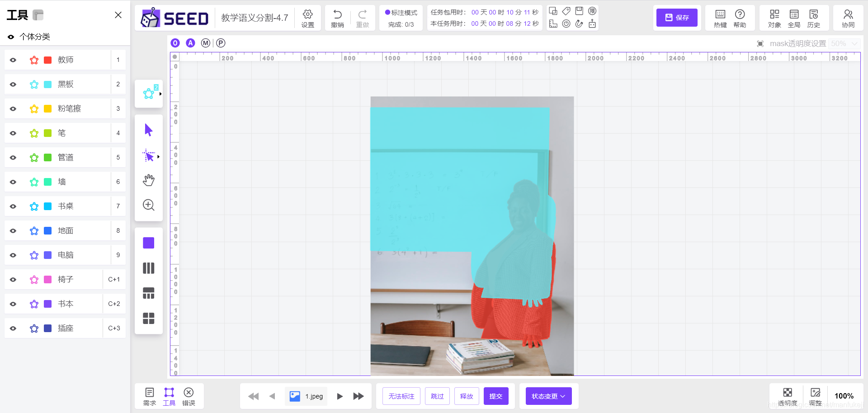Toggle visibility of 墙 class

[x=13, y=182]
